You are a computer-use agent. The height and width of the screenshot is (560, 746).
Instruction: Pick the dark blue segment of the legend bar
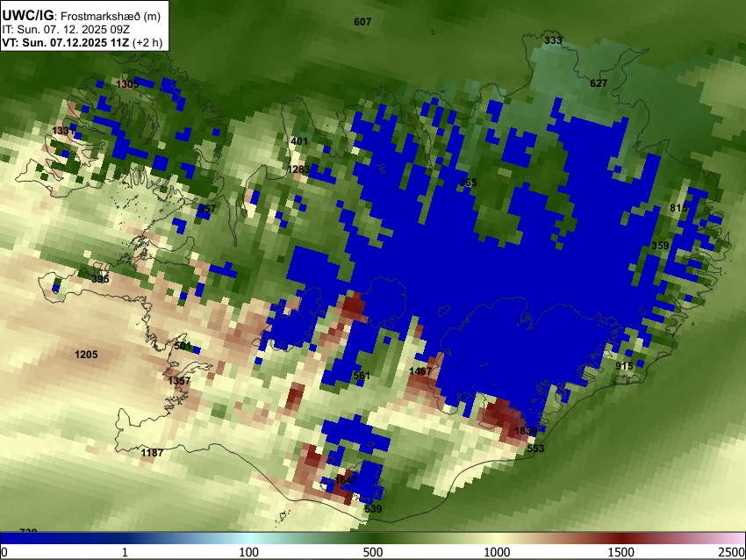(x=61, y=538)
